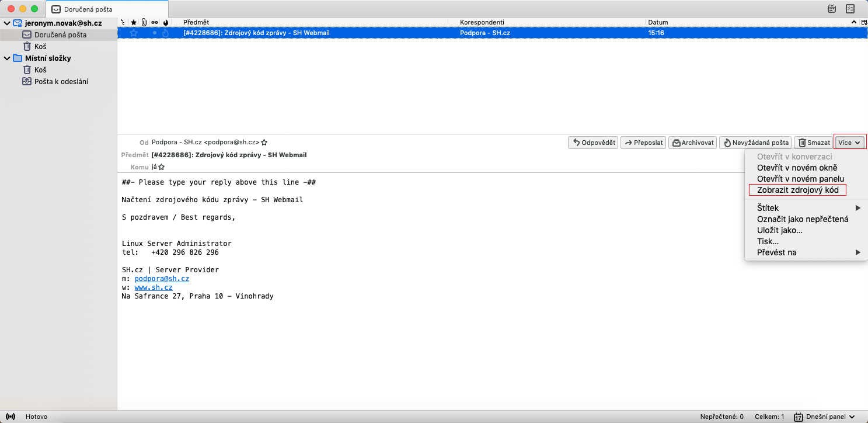Select Uložit jako… menu entry
This screenshot has width=868, height=423.
(779, 230)
